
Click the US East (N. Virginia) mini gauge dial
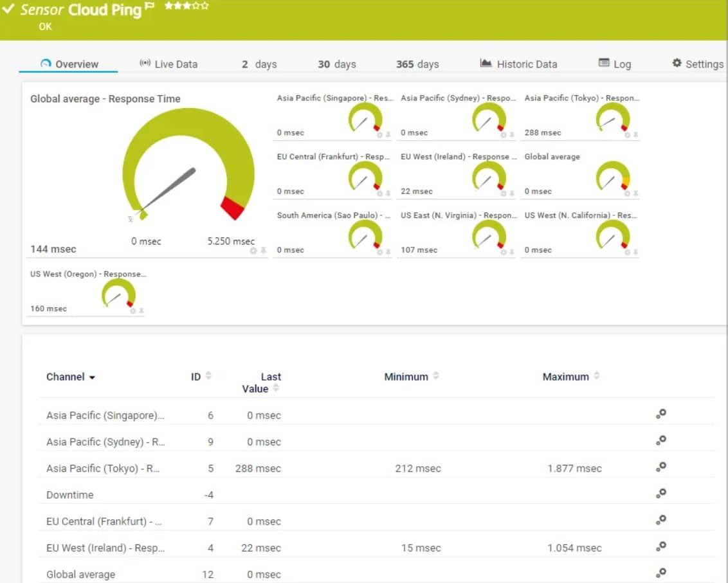[489, 235]
